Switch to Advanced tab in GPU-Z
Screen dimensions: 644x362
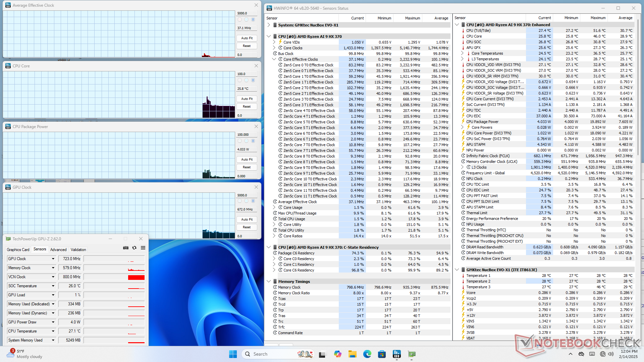coord(58,250)
